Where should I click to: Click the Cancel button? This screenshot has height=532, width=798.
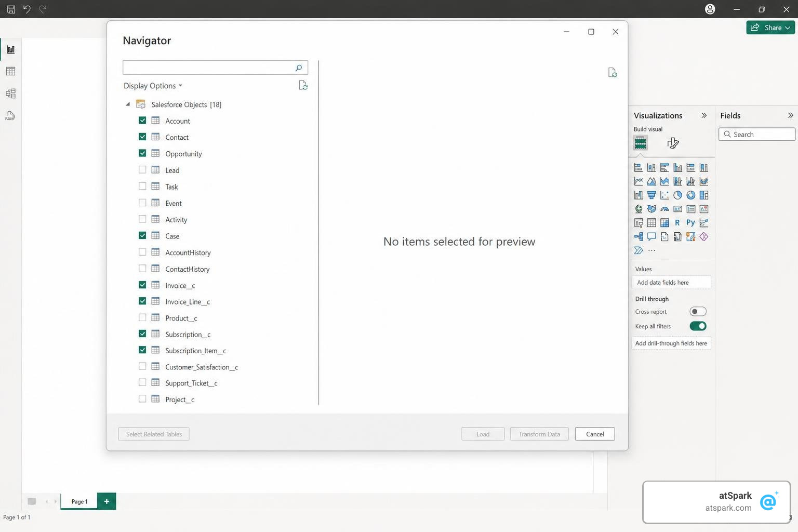tap(595, 434)
